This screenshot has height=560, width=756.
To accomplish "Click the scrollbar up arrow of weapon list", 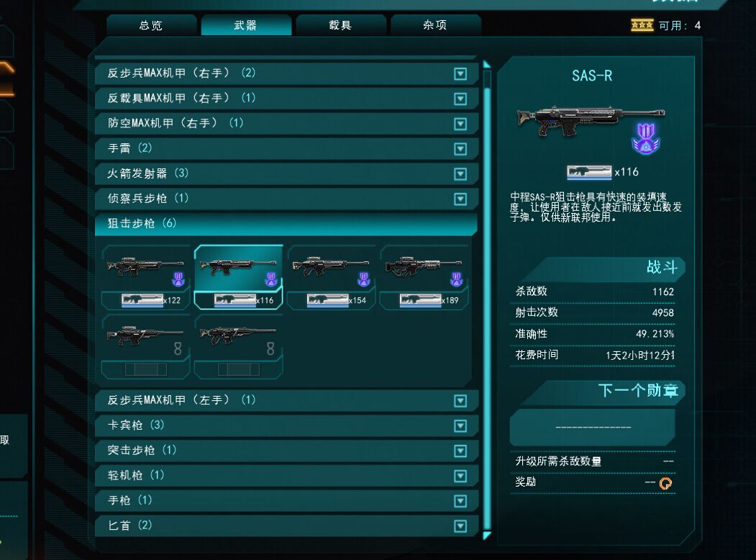I will [487, 65].
